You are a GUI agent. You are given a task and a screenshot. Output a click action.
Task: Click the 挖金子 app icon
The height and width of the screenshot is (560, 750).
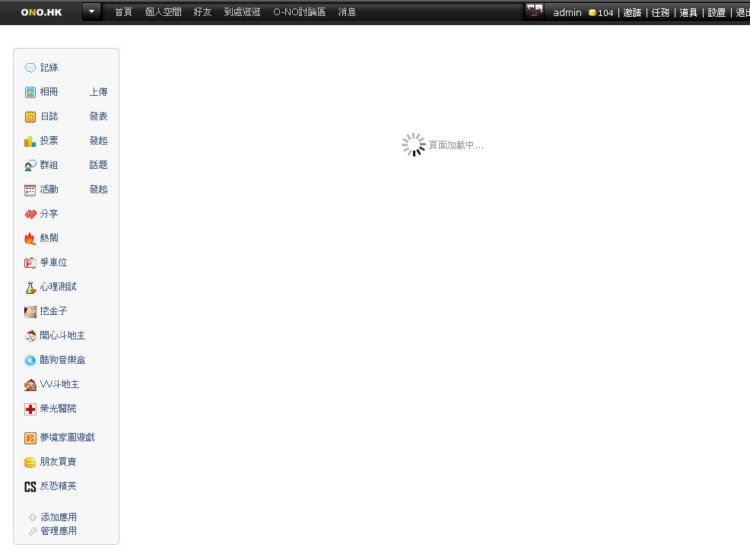click(30, 312)
